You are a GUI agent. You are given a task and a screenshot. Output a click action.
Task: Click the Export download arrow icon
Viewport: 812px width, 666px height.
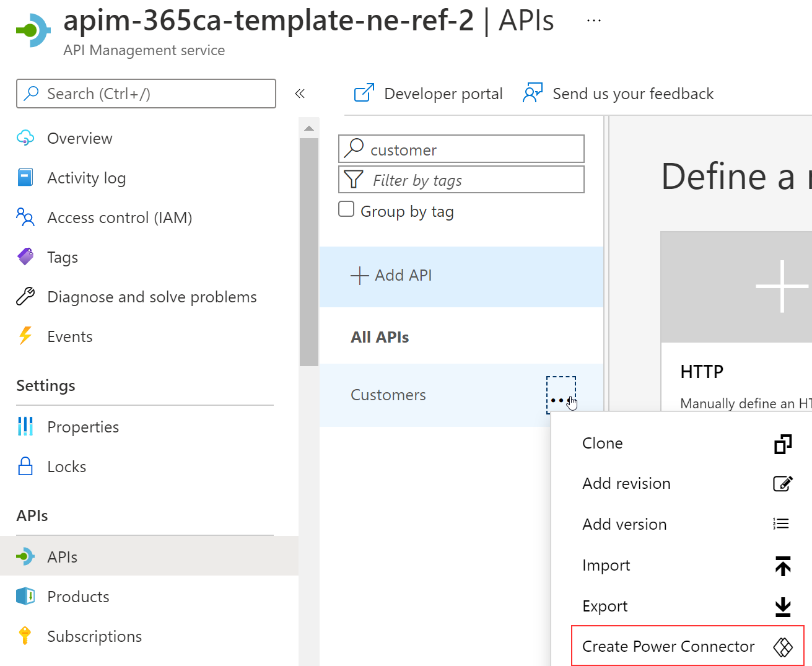click(783, 607)
